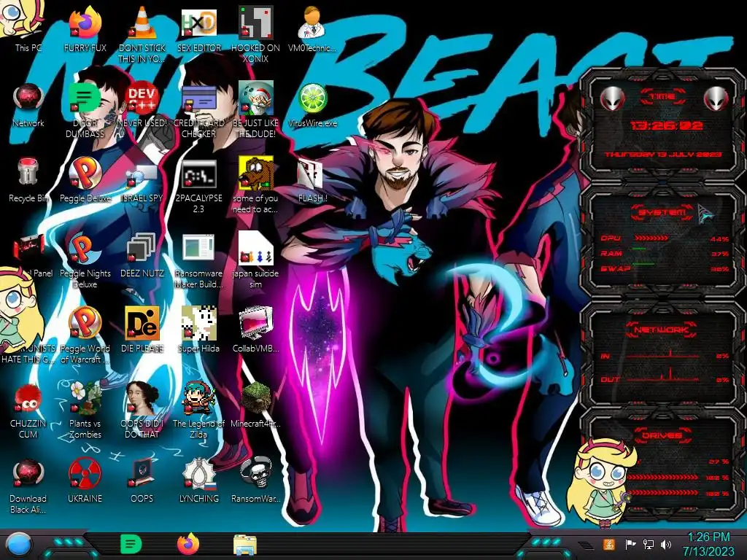Screen dimensions: 747x560
Task: Launch the HOOKED ON XONIX game icon
Action: [256, 34]
